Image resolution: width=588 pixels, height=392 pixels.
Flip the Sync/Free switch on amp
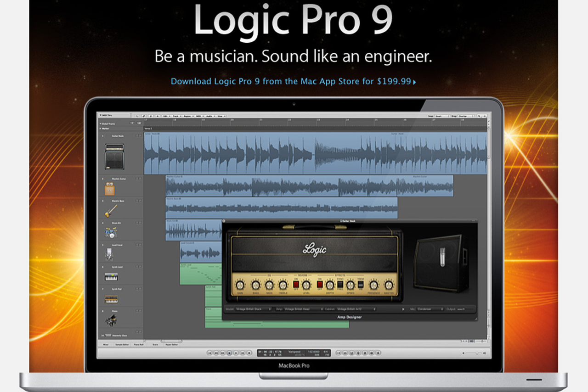340,285
